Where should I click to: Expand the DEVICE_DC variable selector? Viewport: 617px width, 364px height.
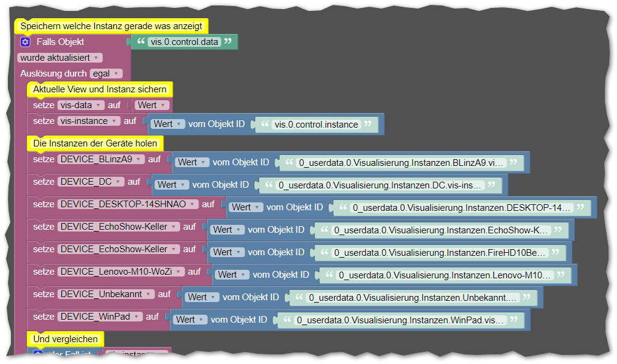(x=91, y=182)
